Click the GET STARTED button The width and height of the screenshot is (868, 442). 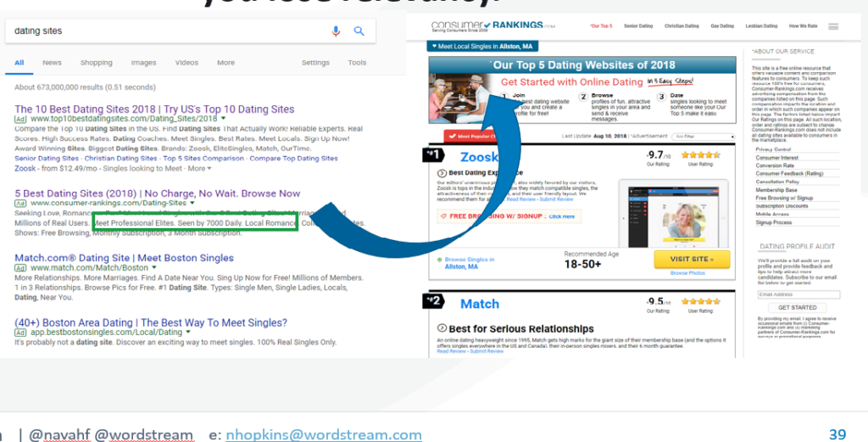[x=797, y=307]
